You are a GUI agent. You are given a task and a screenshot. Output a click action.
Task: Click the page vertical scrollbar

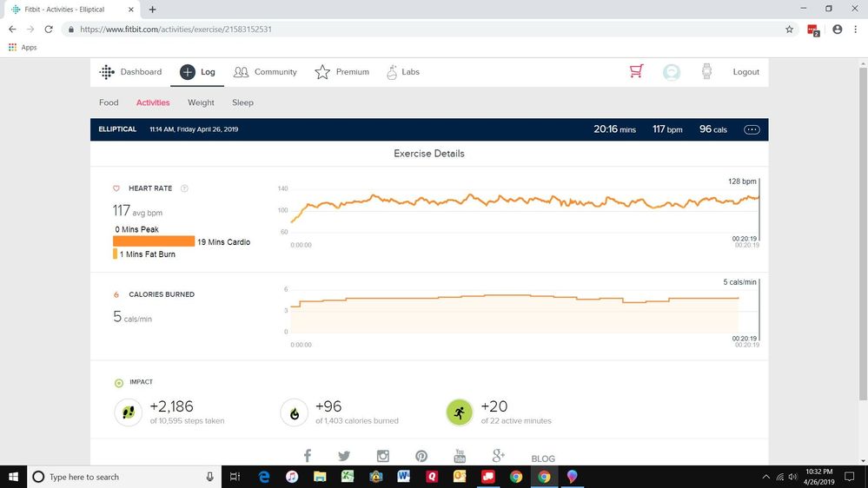(863, 233)
